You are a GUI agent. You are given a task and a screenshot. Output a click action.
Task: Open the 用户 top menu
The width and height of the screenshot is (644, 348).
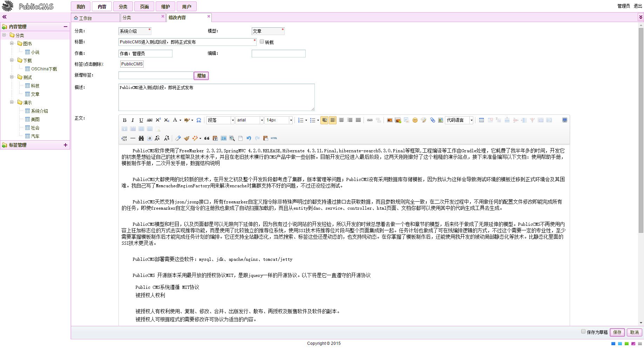point(187,7)
